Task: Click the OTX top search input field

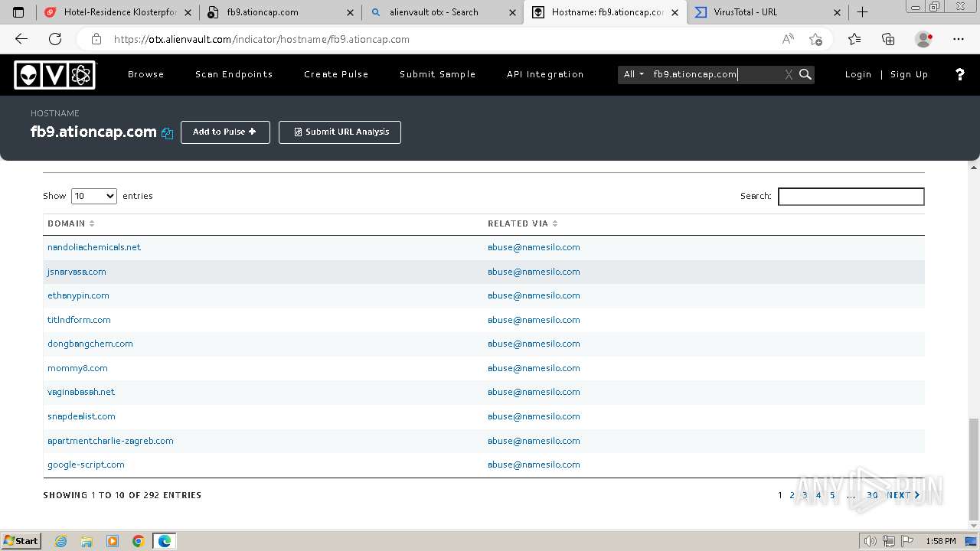Action: [716, 74]
